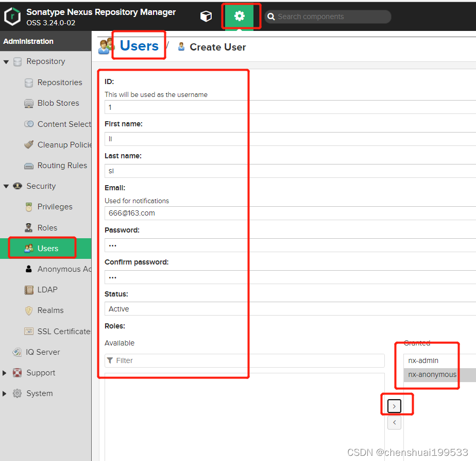Image resolution: width=476 pixels, height=461 pixels.
Task: Expand the System tree section
Action: pyautogui.click(x=4, y=393)
